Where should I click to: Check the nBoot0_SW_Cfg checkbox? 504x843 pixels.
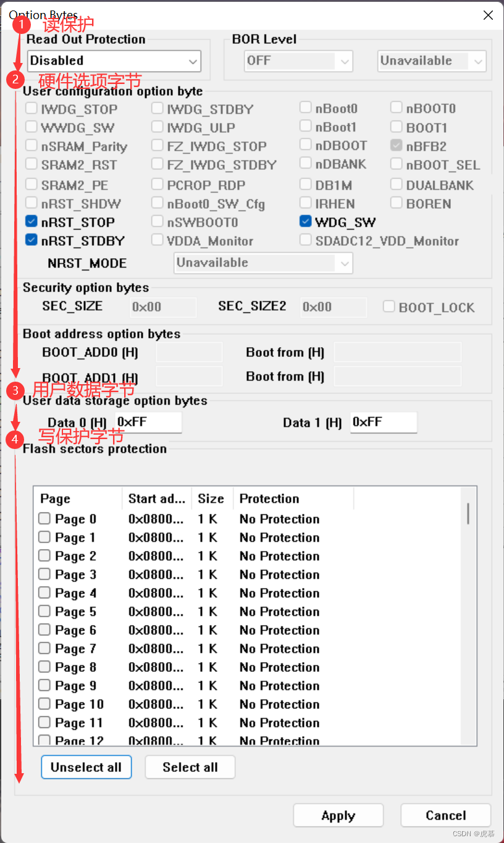pos(157,202)
